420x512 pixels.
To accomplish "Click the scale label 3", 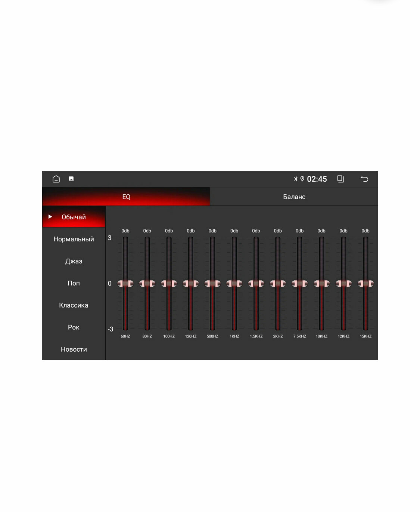I will 109,238.
